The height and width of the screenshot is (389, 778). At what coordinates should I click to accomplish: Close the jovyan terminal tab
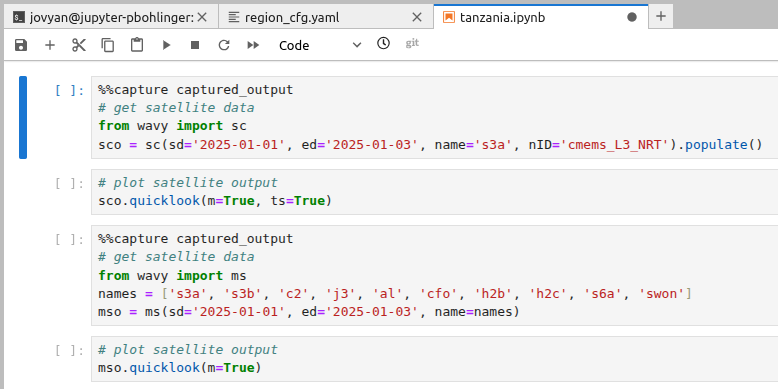(x=202, y=17)
